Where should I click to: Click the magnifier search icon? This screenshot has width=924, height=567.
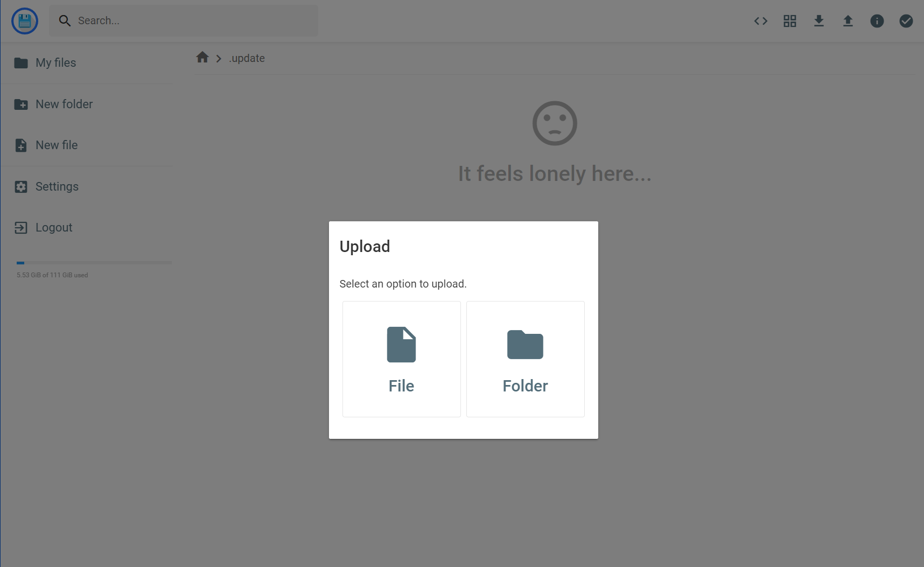[x=65, y=21]
